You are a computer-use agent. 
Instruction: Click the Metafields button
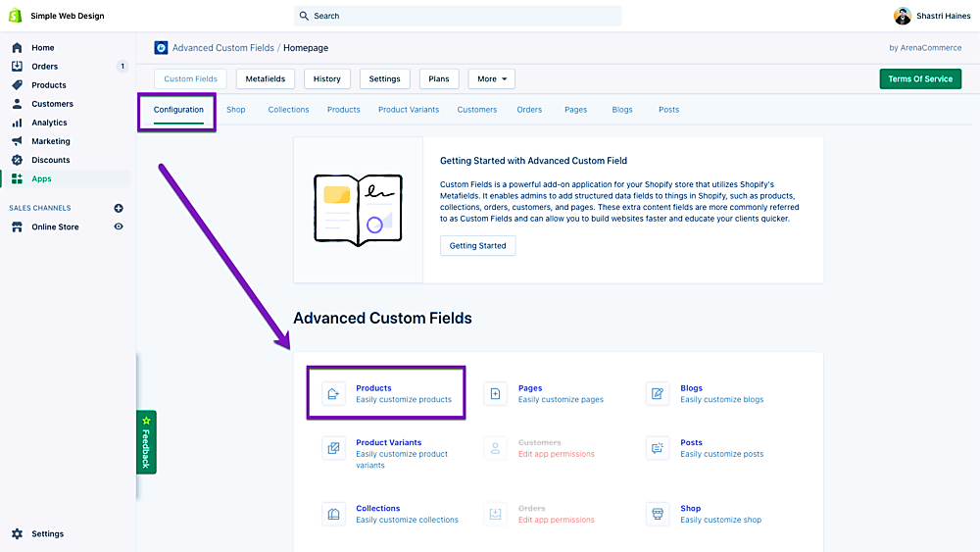pyautogui.click(x=265, y=78)
